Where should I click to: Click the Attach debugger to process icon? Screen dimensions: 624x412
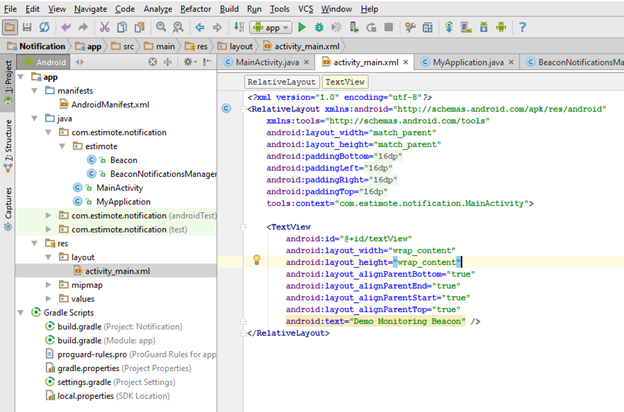click(354, 27)
